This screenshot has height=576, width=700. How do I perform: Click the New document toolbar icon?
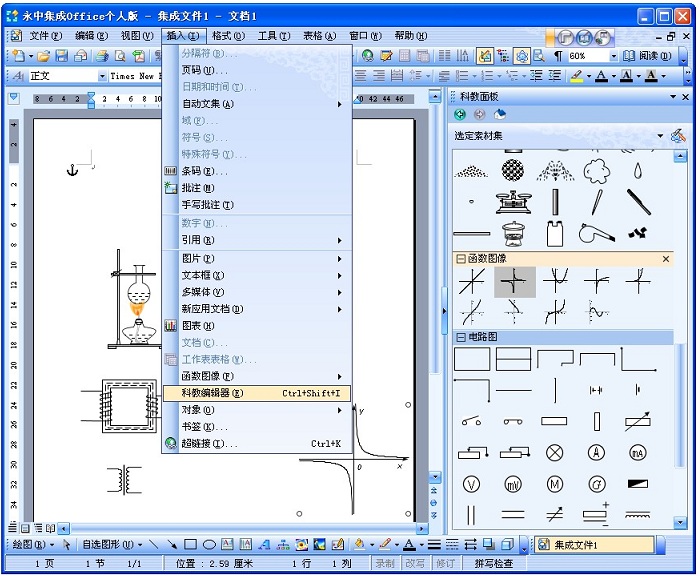[x=19, y=56]
